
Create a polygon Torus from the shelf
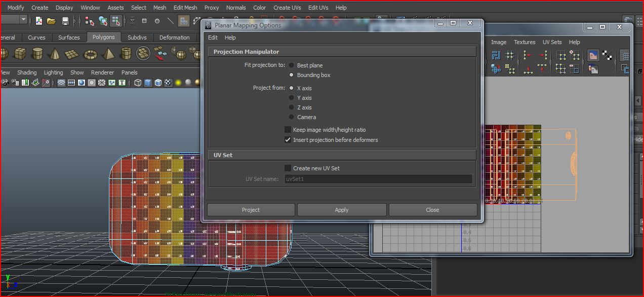tap(91, 53)
